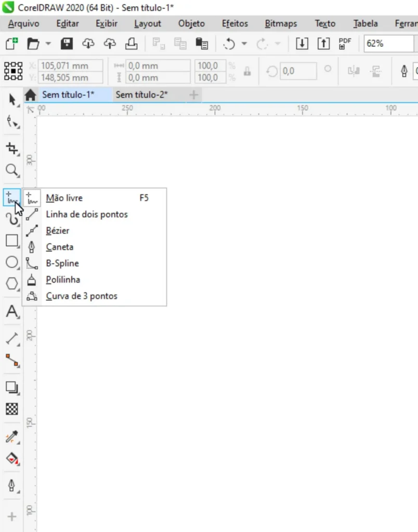The width and height of the screenshot is (418, 532).
Task: Select the Interactive Fill tool
Action: (x=12, y=459)
